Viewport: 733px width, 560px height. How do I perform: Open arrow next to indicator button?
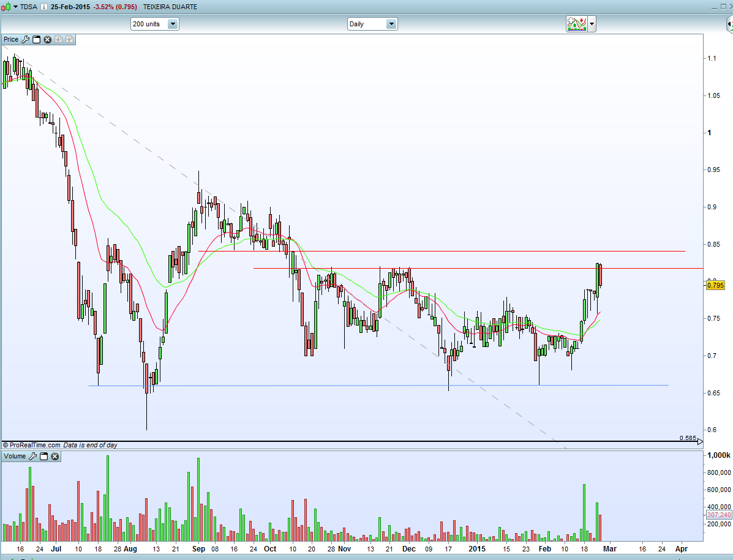pyautogui.click(x=592, y=23)
